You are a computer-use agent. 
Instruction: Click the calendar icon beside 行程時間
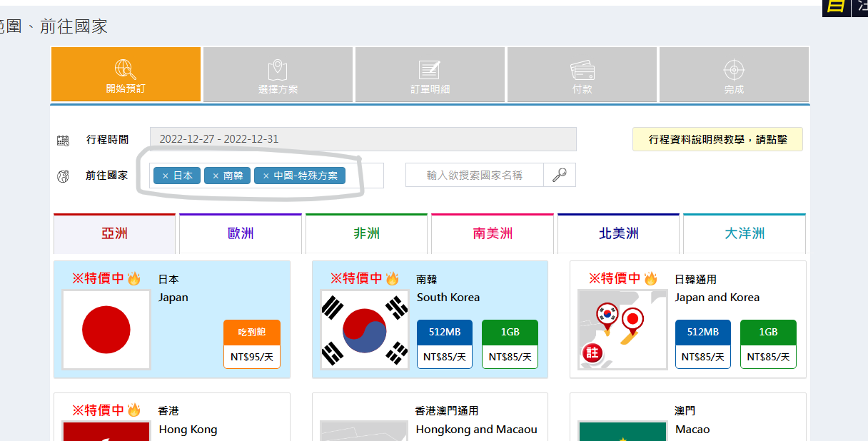(63, 141)
